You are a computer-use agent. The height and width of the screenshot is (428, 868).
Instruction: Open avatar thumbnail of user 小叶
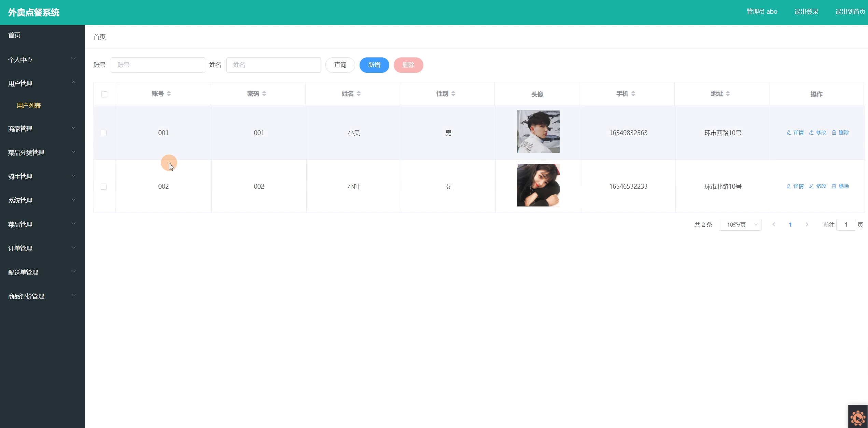pos(538,185)
